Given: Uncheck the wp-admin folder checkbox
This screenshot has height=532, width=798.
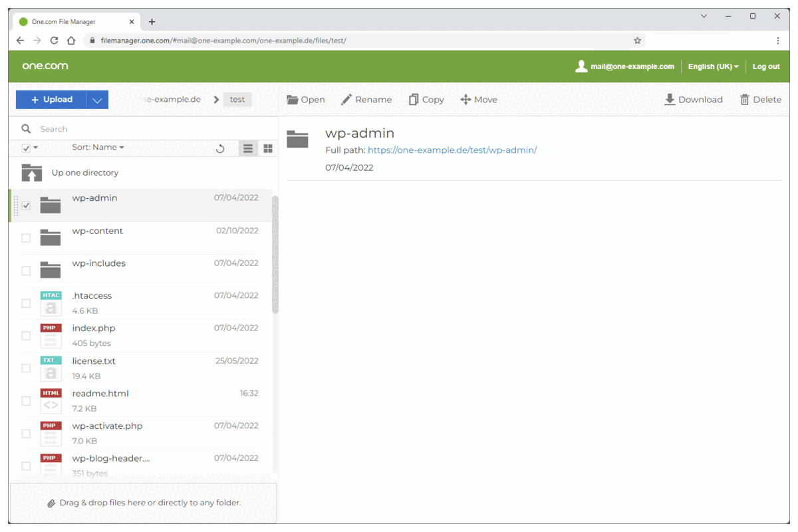Looking at the screenshot, I should [x=25, y=205].
